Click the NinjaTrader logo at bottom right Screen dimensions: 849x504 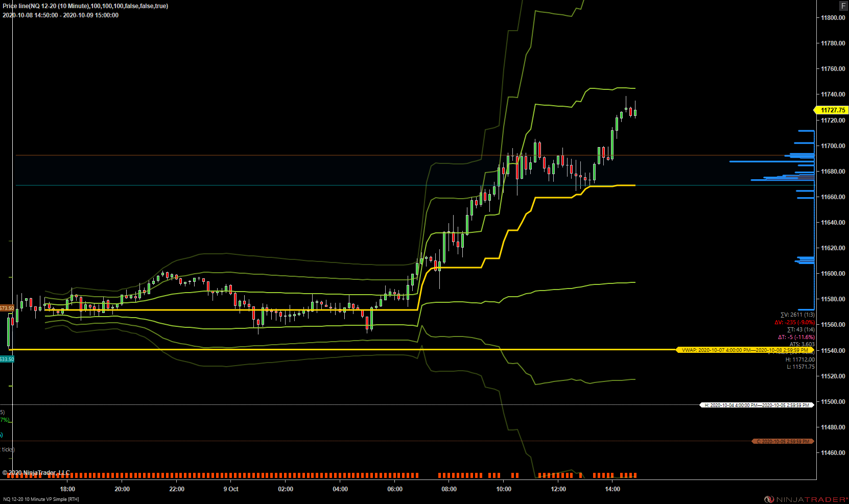coord(806,499)
